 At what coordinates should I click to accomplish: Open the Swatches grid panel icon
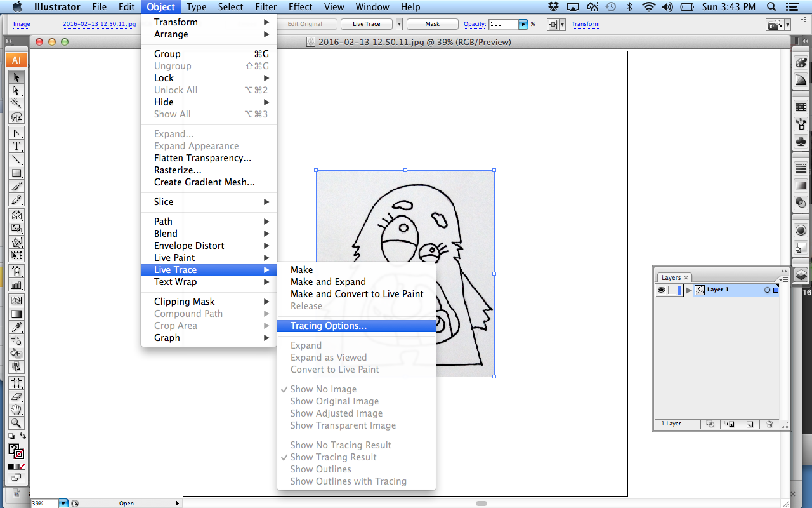tap(801, 107)
